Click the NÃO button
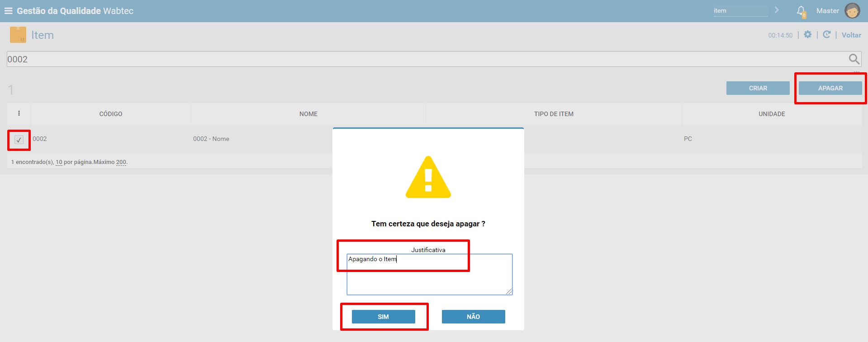This screenshot has width=868, height=342. (x=474, y=317)
